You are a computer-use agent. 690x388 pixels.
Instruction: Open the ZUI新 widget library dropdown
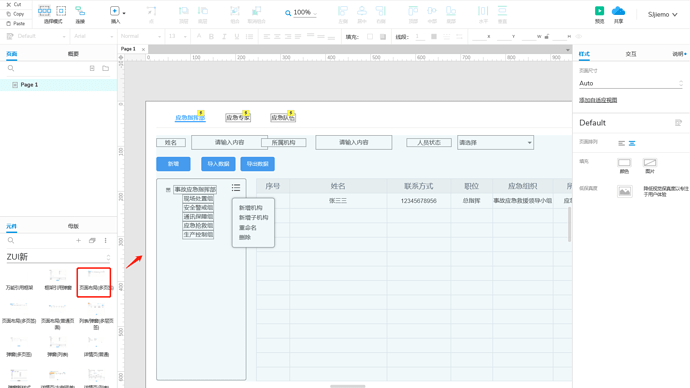point(58,257)
